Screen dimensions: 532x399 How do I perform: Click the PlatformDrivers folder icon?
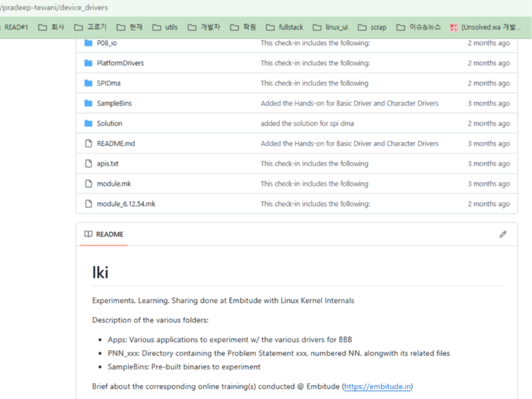point(89,63)
